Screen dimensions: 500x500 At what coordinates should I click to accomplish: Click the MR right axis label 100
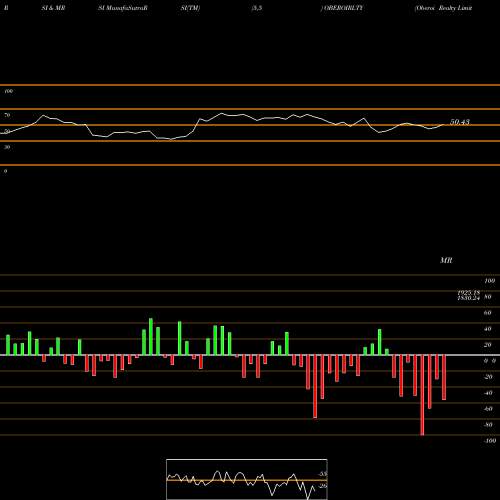(x=489, y=281)
